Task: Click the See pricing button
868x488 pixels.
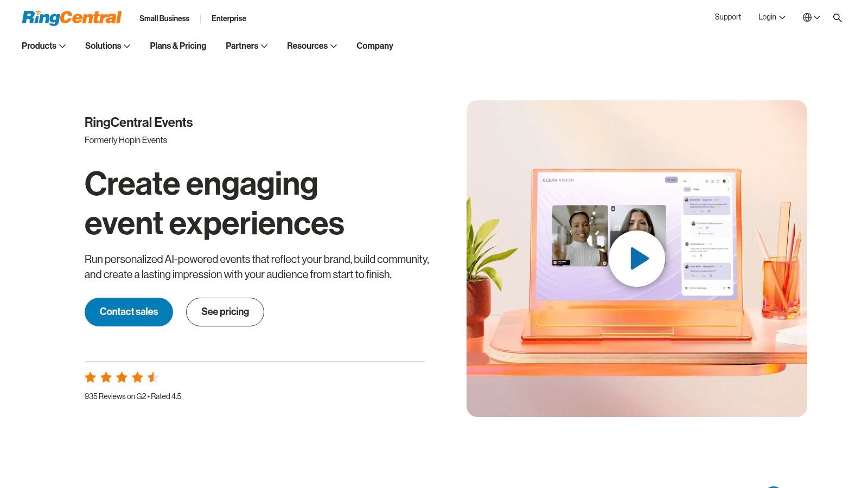Action: [x=225, y=312]
